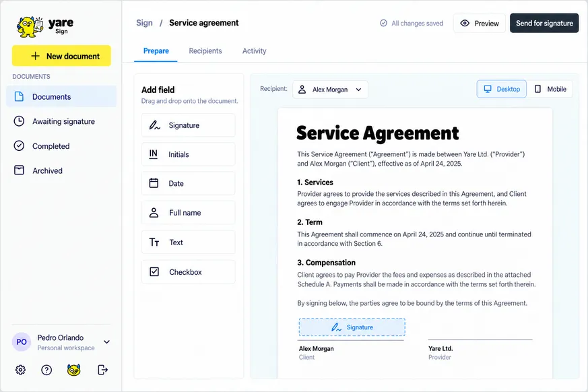Click the person icon for Full name
The height and width of the screenshot is (392, 588).
click(x=154, y=213)
